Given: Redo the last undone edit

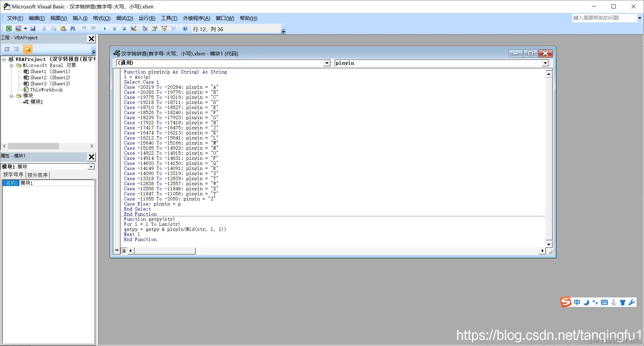Looking at the screenshot, I should click(x=93, y=29).
